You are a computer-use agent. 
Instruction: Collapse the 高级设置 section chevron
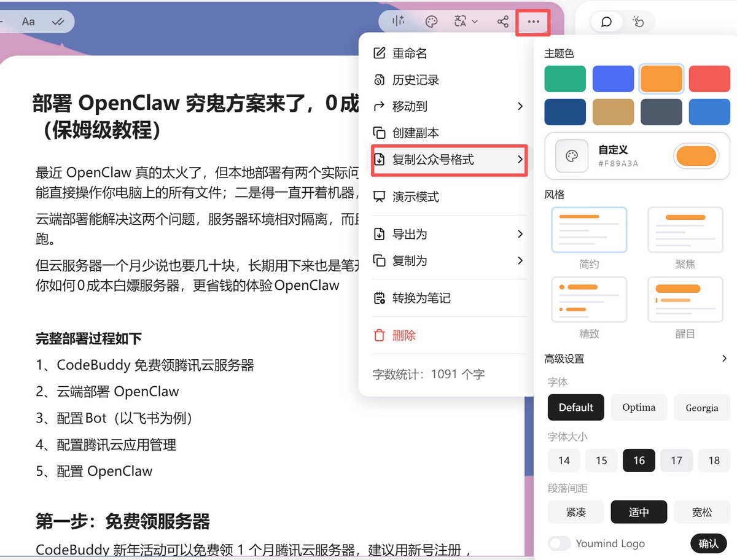click(724, 359)
